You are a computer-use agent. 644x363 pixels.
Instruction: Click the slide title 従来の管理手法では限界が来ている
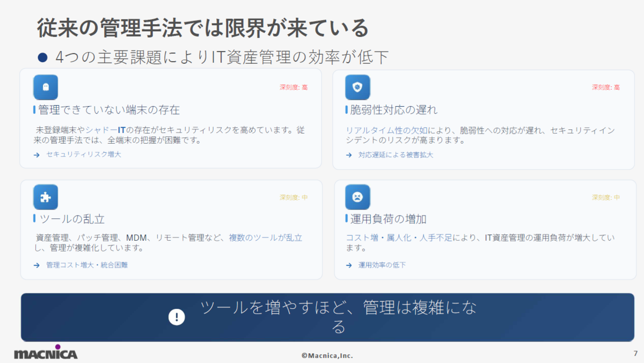click(x=203, y=28)
